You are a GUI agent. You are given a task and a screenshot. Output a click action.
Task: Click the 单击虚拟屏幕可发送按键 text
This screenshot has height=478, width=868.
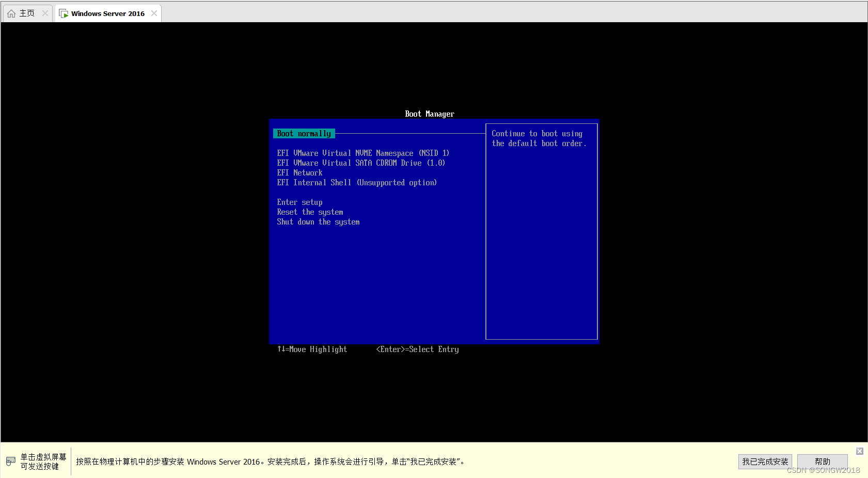(x=43, y=461)
